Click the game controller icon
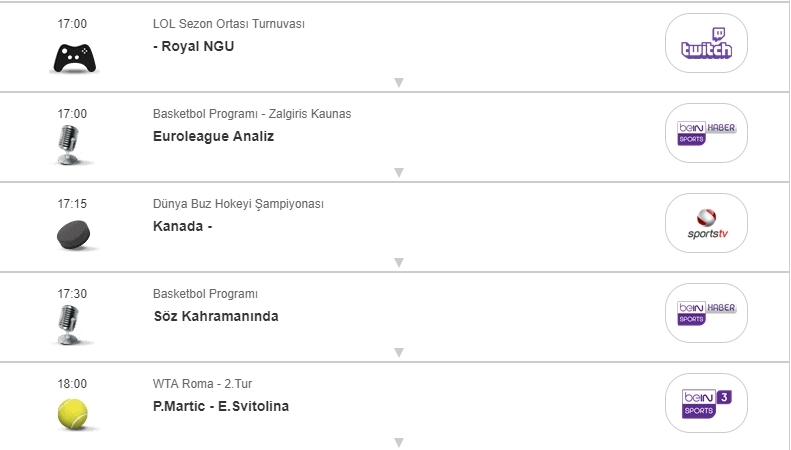The height and width of the screenshot is (450, 791). [x=74, y=58]
